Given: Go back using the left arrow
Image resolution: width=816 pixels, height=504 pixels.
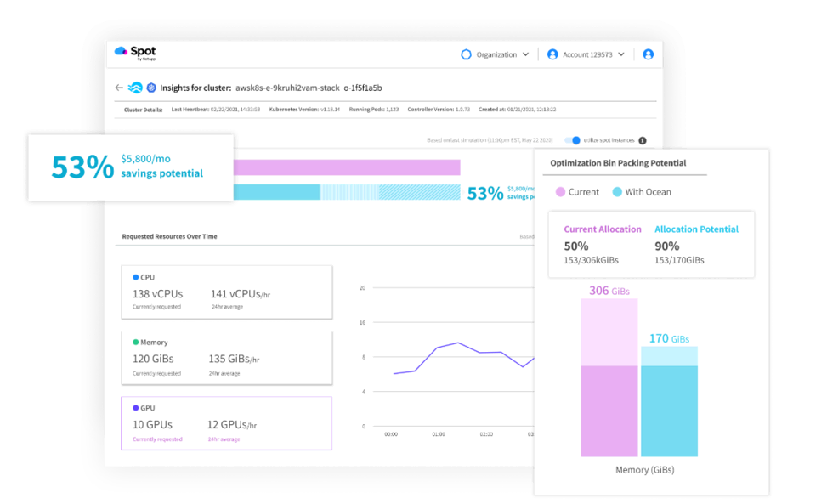Looking at the screenshot, I should click(119, 88).
